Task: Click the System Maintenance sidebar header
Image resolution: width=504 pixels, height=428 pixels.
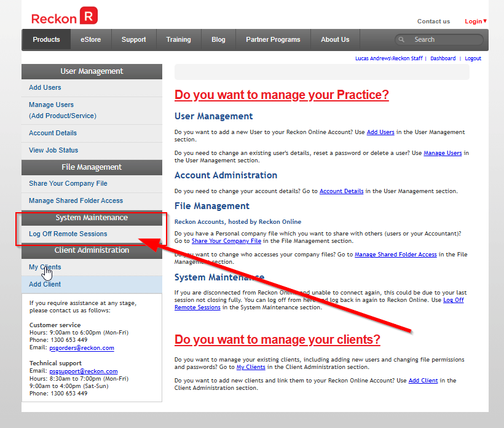Action: point(92,218)
